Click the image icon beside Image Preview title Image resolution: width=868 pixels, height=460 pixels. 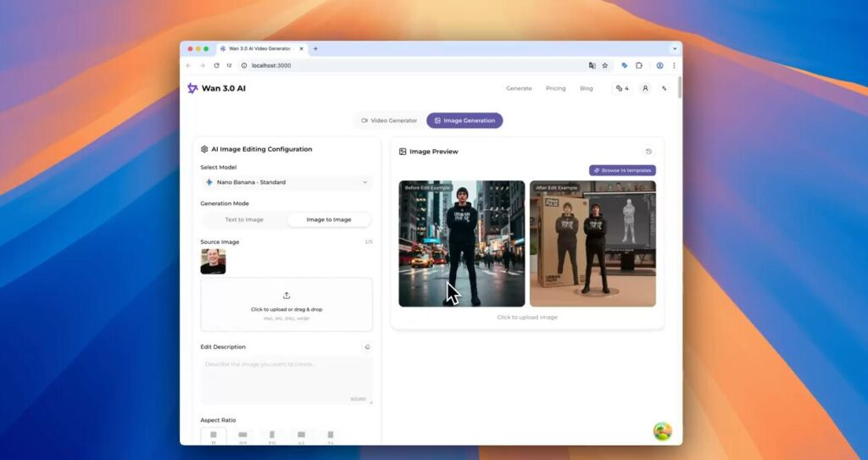403,152
